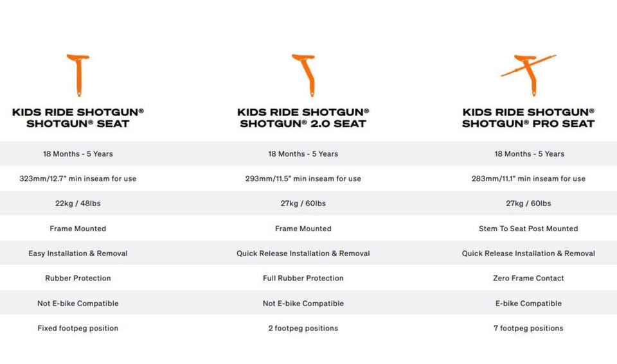Click 7 footpeg positions text
This screenshot has width=617, height=364.
point(528,328)
